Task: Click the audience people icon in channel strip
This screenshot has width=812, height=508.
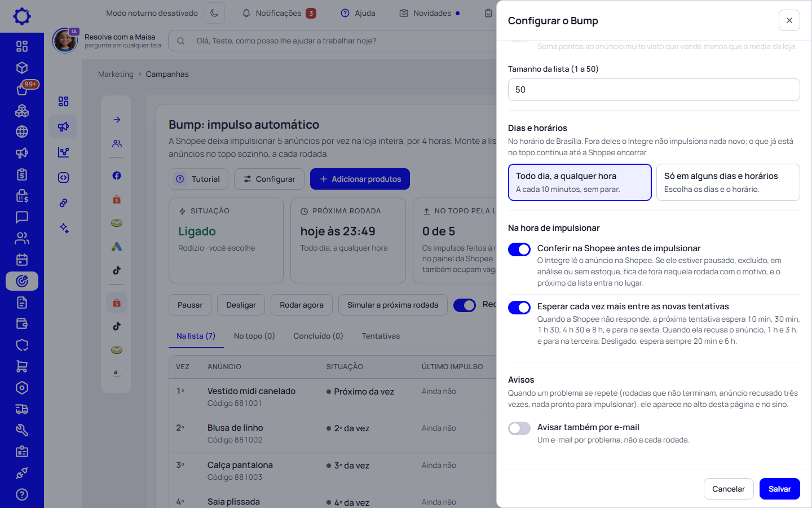Action: [117, 143]
